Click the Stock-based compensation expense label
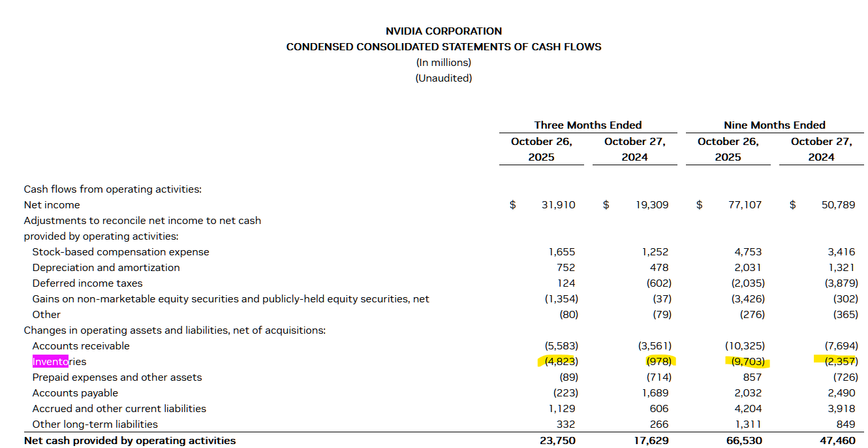Viewport: 868px width, 448px height. (121, 252)
